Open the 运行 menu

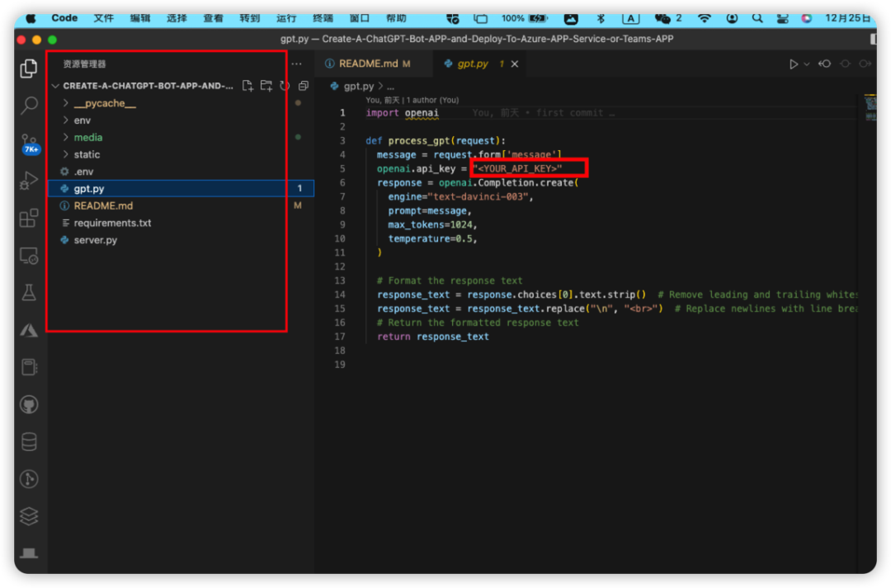(x=286, y=18)
